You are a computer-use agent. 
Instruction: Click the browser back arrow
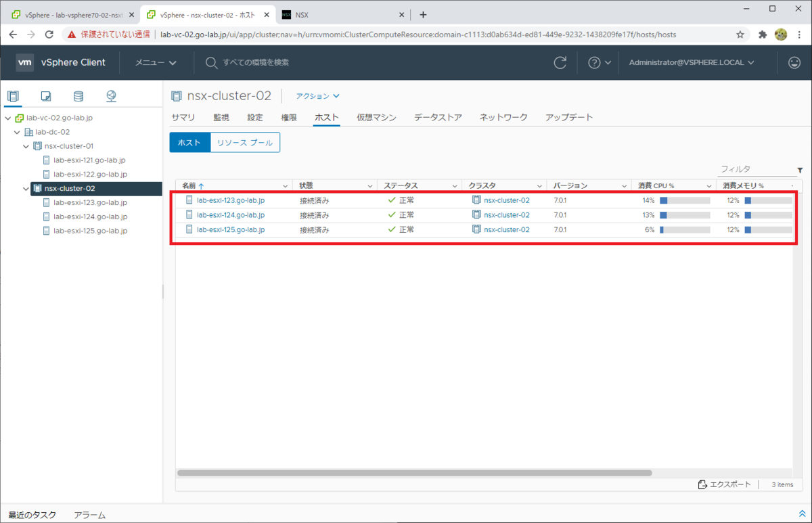pos(13,34)
